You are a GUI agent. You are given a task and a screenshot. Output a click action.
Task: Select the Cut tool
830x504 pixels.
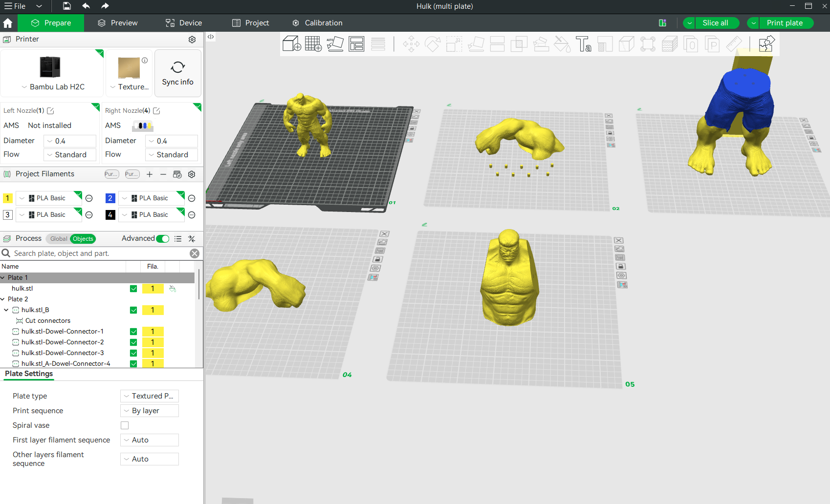click(497, 44)
